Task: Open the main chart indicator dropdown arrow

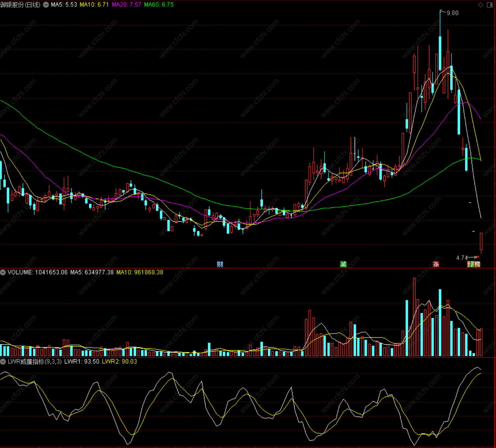Action: pos(46,5)
